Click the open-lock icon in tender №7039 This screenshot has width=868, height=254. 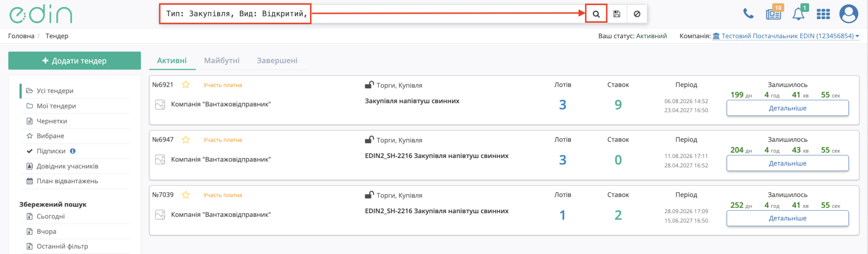(x=369, y=195)
